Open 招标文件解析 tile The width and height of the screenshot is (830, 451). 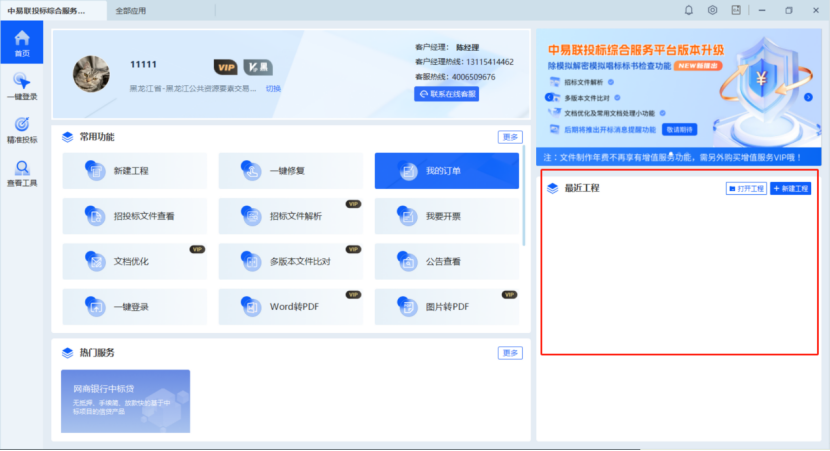click(290, 215)
